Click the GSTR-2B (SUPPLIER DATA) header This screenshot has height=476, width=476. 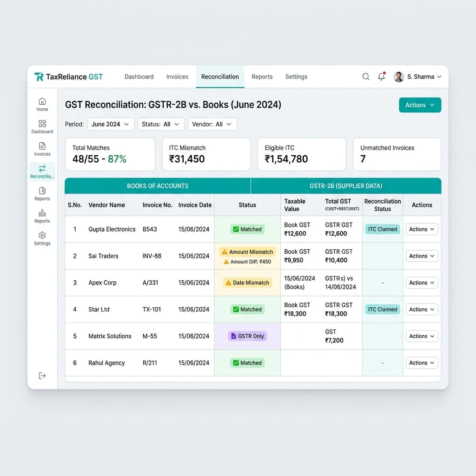(346, 186)
